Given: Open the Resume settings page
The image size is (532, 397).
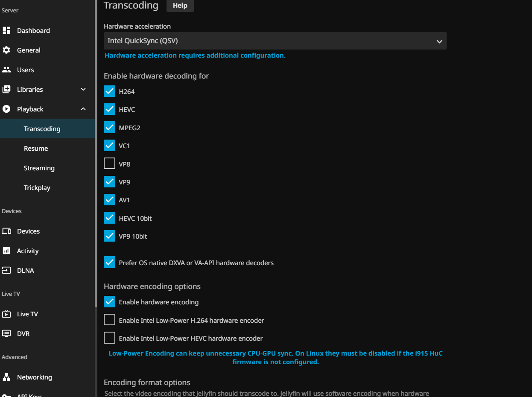Looking at the screenshot, I should pos(36,148).
